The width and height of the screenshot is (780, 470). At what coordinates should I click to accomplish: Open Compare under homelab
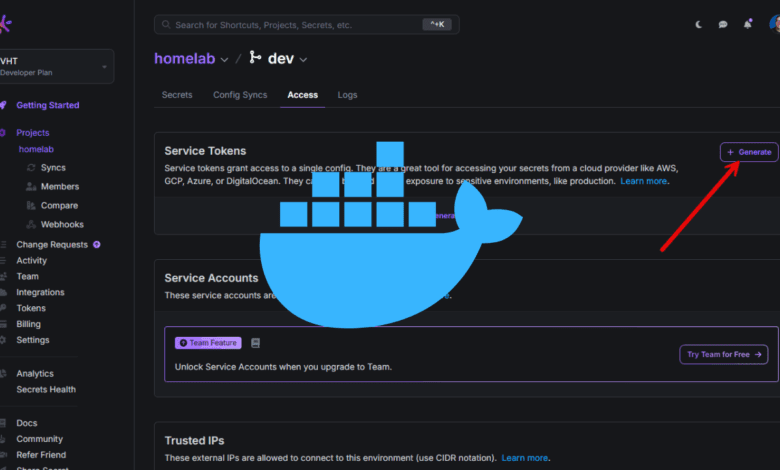(59, 205)
